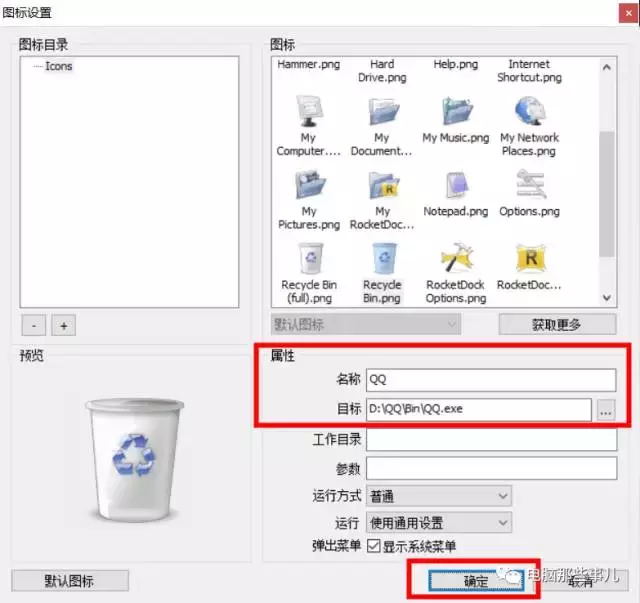Choose the empty Recycle Bin.png icon

(x=384, y=258)
